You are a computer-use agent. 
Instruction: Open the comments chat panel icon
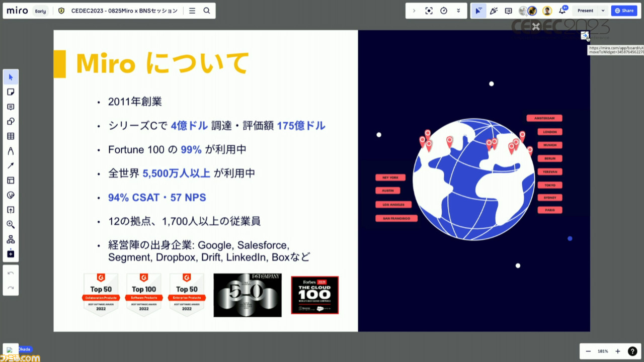508,11
